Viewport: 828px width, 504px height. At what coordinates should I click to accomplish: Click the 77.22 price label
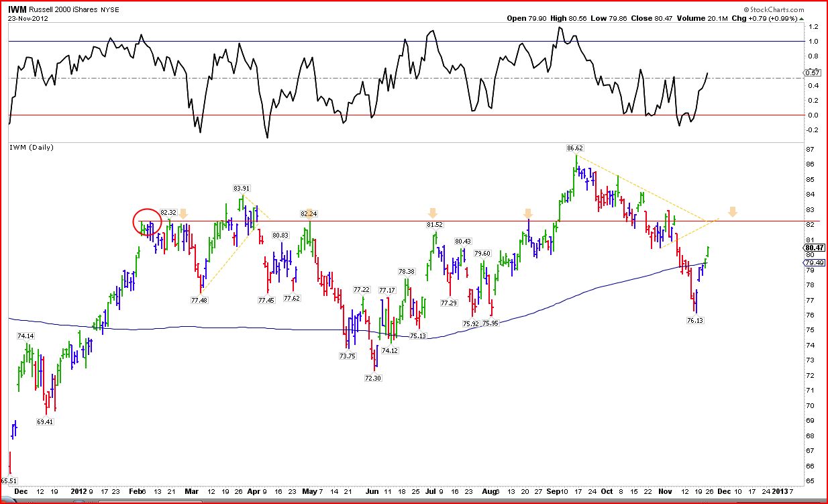tap(362, 289)
